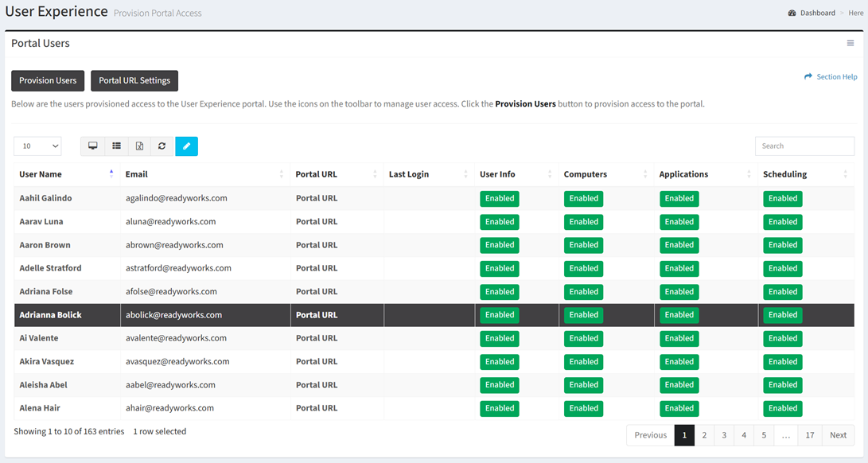Viewport: 868px width, 463px height.
Task: Open the Portal URL link for Akira Vasquez
Action: pyautogui.click(x=317, y=362)
